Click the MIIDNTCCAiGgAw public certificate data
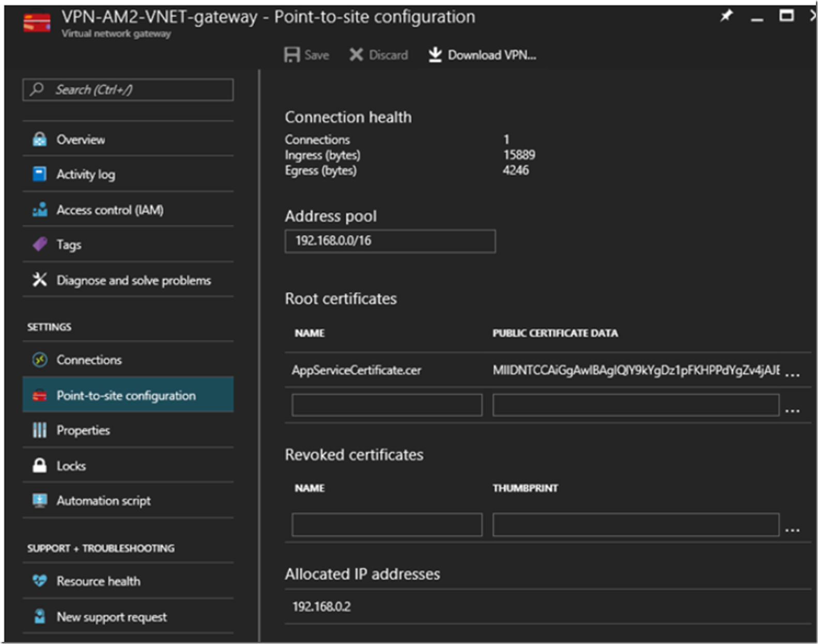818x644 pixels. tap(636, 370)
